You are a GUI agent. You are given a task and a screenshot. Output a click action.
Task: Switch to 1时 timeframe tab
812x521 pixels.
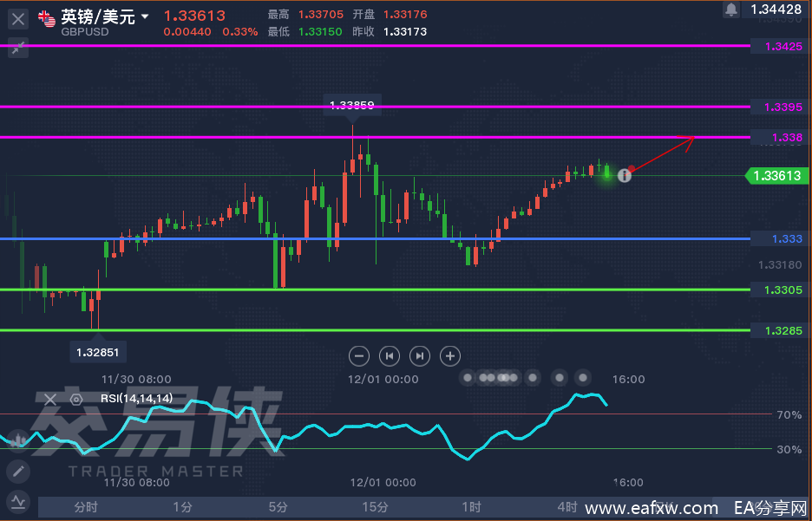click(471, 507)
